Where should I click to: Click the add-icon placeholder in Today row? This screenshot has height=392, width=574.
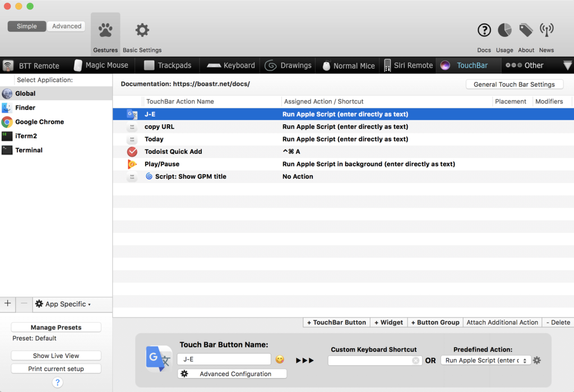point(132,139)
